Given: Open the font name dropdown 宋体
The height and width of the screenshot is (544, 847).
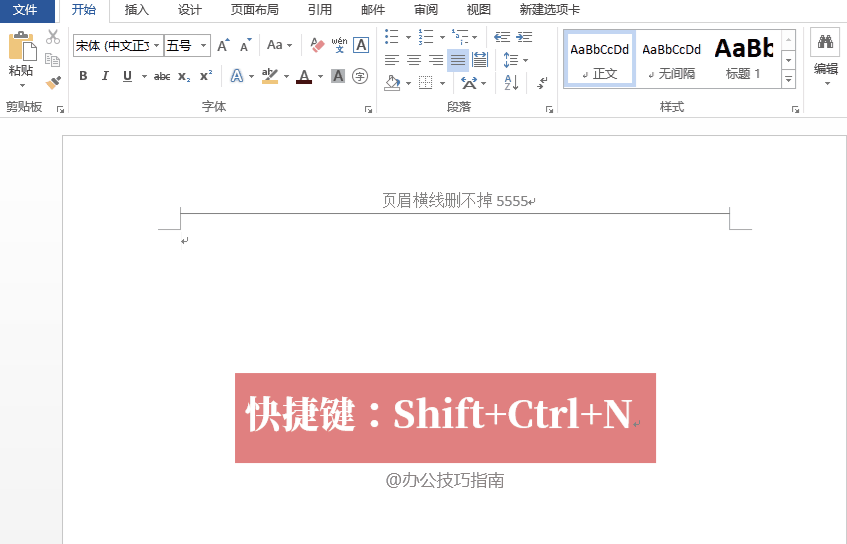Looking at the screenshot, I should pos(157,45).
